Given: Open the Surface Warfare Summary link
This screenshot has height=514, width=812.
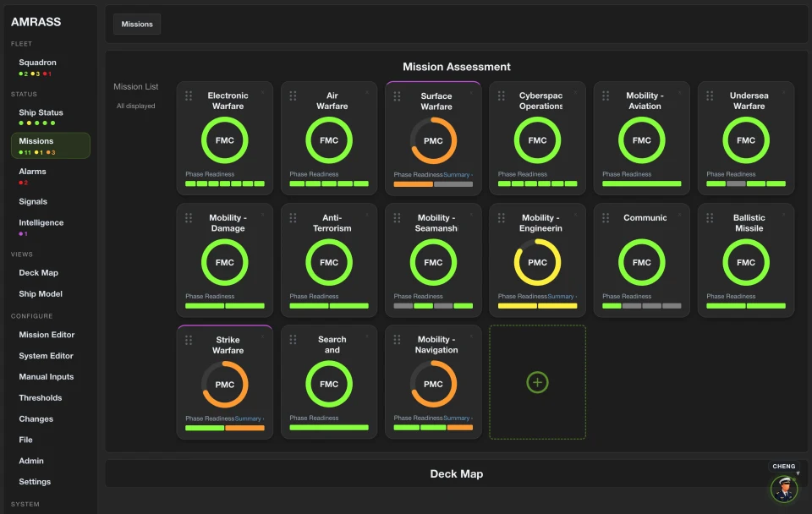Looking at the screenshot, I should 457,175.
